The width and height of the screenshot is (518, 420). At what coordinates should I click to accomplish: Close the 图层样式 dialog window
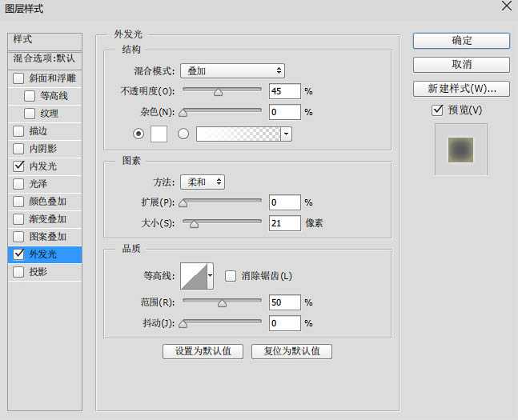(505, 7)
